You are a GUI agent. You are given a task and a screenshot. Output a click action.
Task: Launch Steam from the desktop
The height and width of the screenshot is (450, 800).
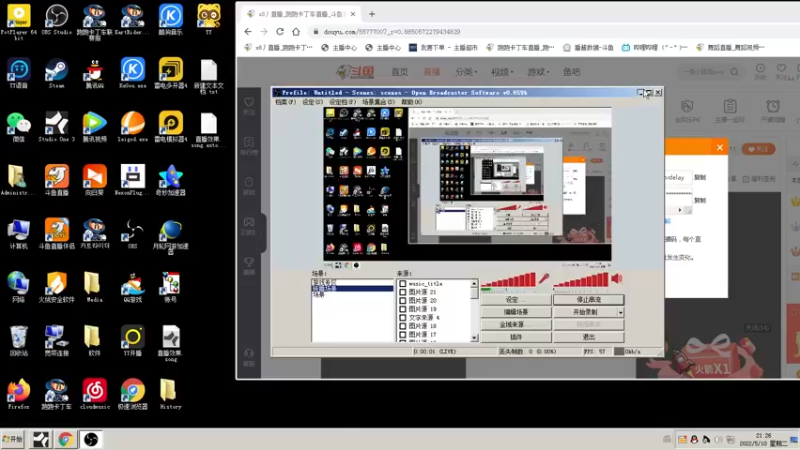(x=56, y=73)
